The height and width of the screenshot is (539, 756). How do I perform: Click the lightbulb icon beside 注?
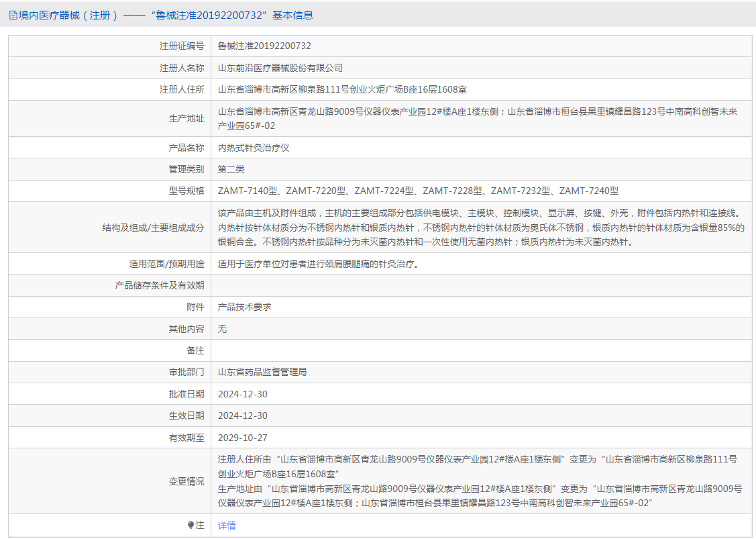(x=191, y=525)
